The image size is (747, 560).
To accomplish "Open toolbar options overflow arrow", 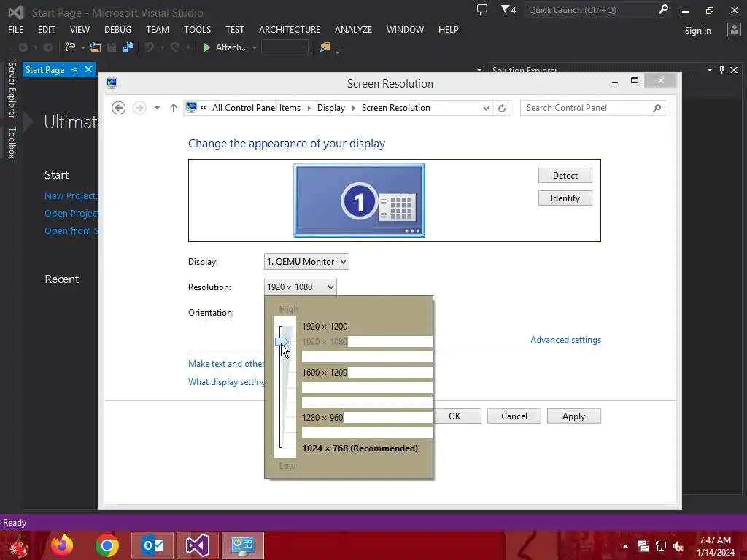I will (x=338, y=50).
